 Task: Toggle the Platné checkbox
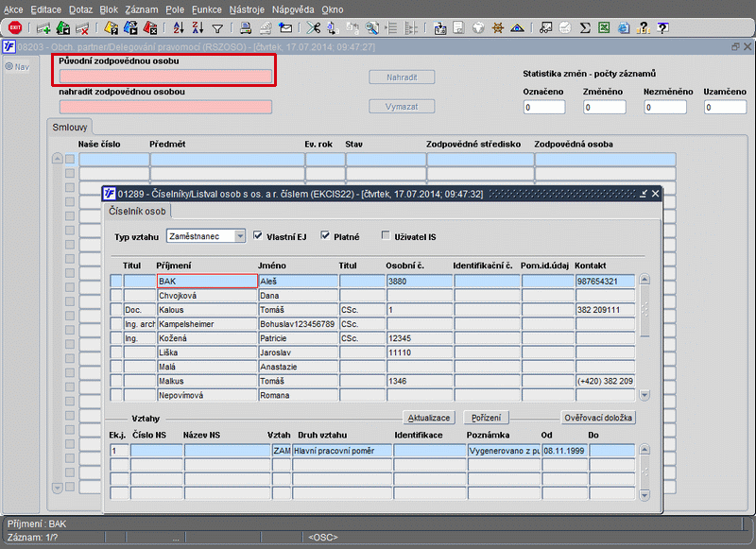325,236
